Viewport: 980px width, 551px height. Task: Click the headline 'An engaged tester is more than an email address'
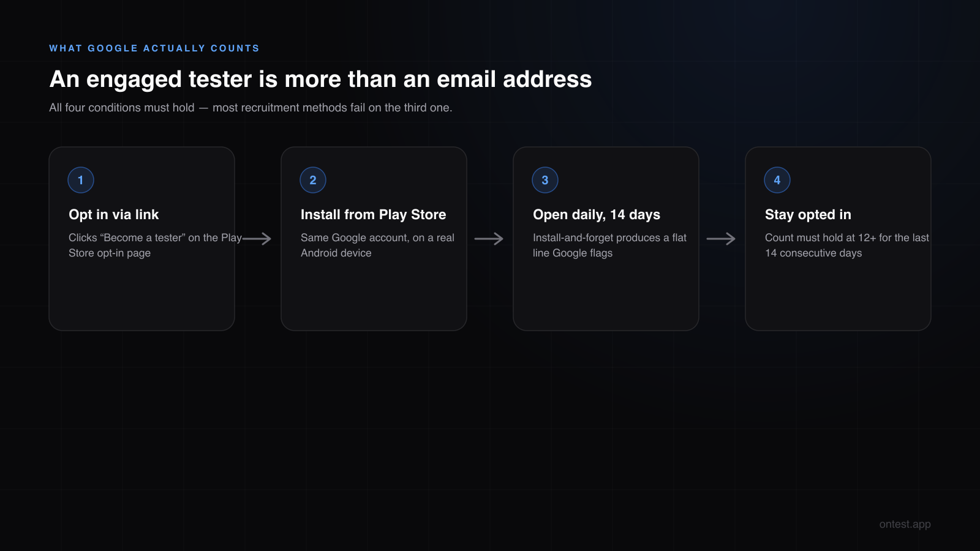click(320, 79)
